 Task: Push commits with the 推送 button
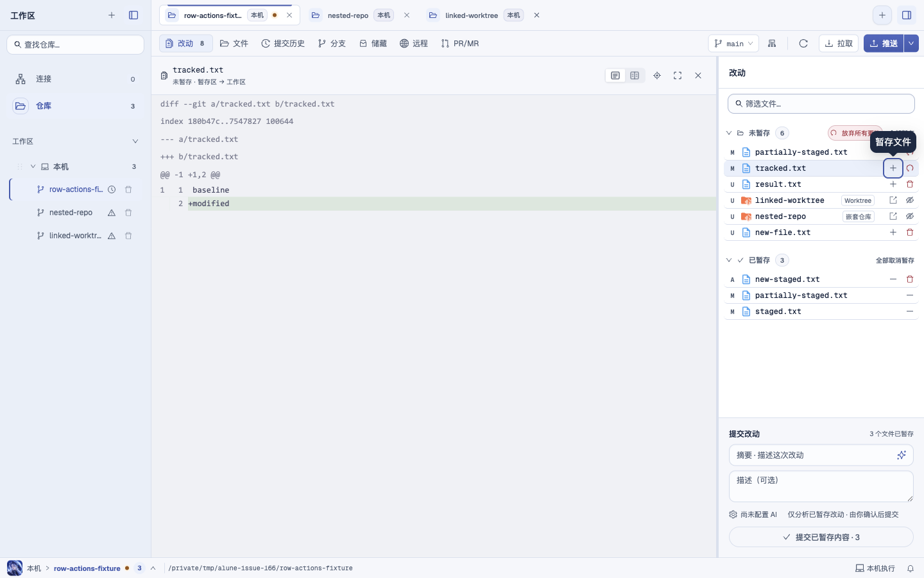tap(884, 44)
